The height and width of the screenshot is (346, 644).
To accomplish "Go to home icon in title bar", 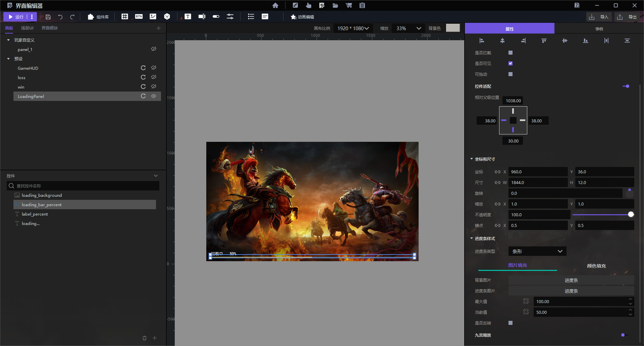I will tap(275, 5).
